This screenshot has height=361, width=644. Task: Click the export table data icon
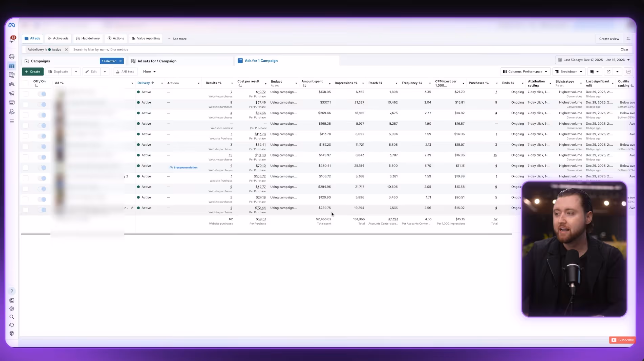[608, 71]
